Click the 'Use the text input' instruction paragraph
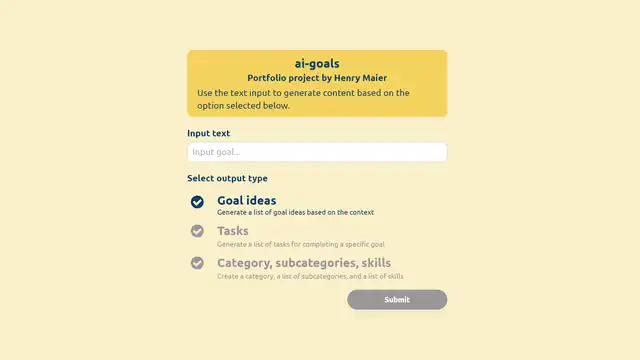Screen dimensions: 640x360 (x=303, y=99)
